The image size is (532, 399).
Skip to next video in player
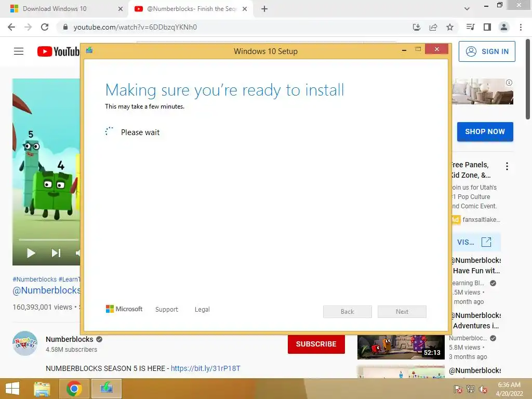[x=56, y=253]
